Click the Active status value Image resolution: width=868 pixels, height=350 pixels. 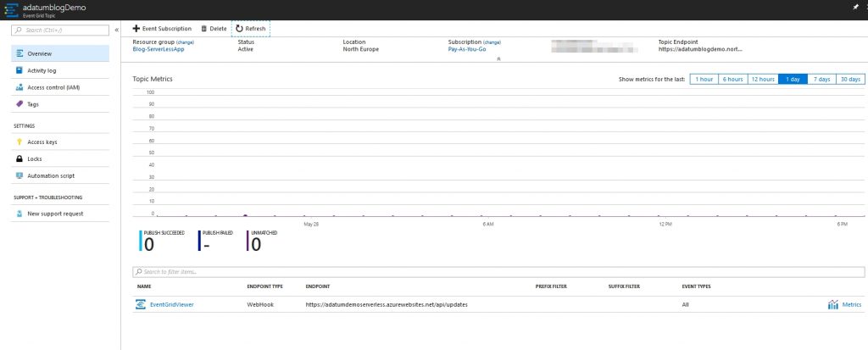pos(245,49)
